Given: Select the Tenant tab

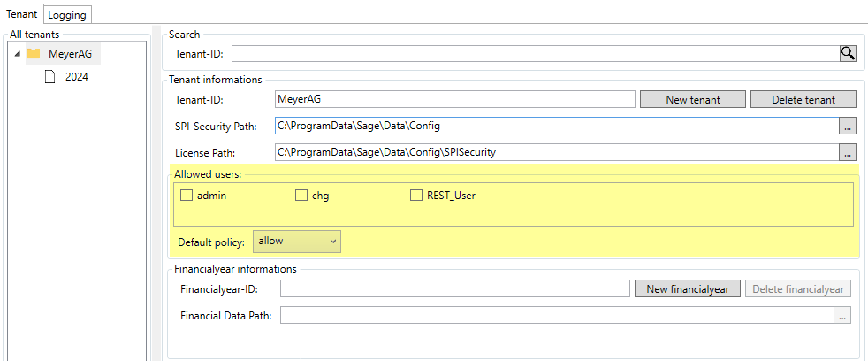Looking at the screenshot, I should pyautogui.click(x=21, y=14).
